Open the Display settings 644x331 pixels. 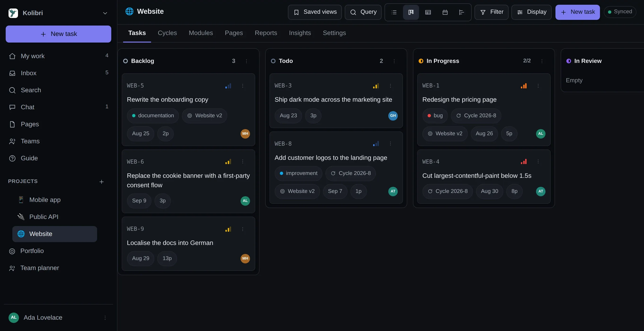click(532, 12)
